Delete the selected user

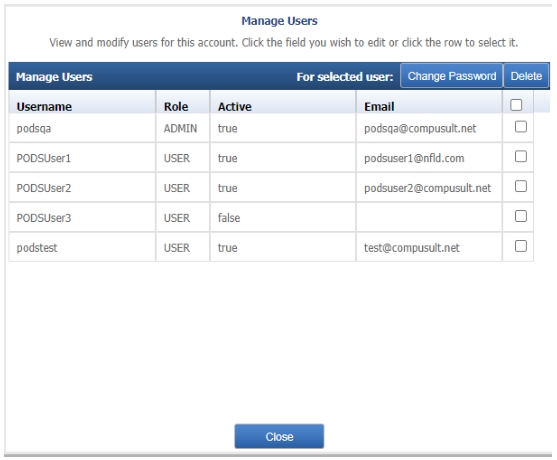[x=526, y=76]
